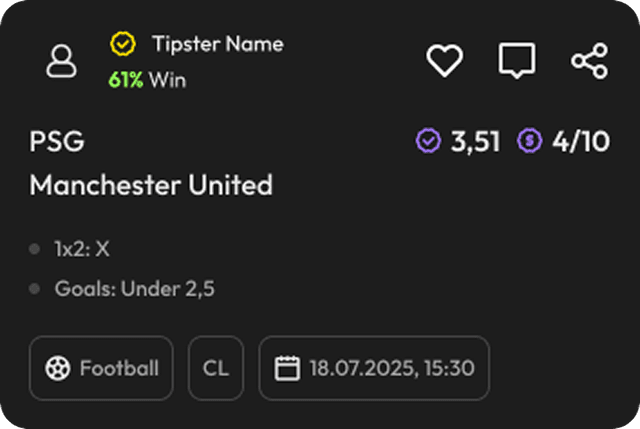Image resolution: width=640 pixels, height=429 pixels.
Task: Open the Tipster Name profile link
Action: pyautogui.click(x=217, y=45)
